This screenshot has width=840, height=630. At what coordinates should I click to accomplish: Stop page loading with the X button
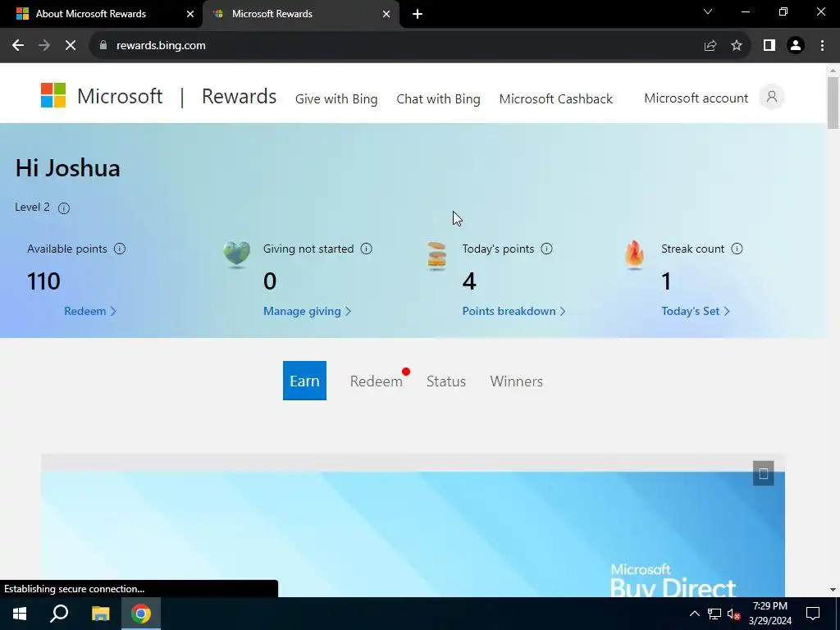(x=71, y=46)
